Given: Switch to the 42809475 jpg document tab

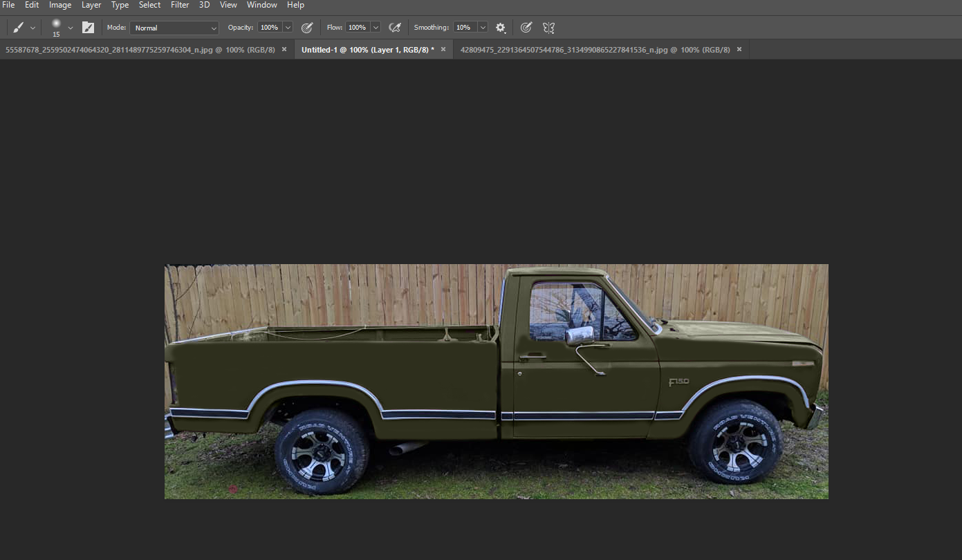Looking at the screenshot, I should tap(595, 50).
